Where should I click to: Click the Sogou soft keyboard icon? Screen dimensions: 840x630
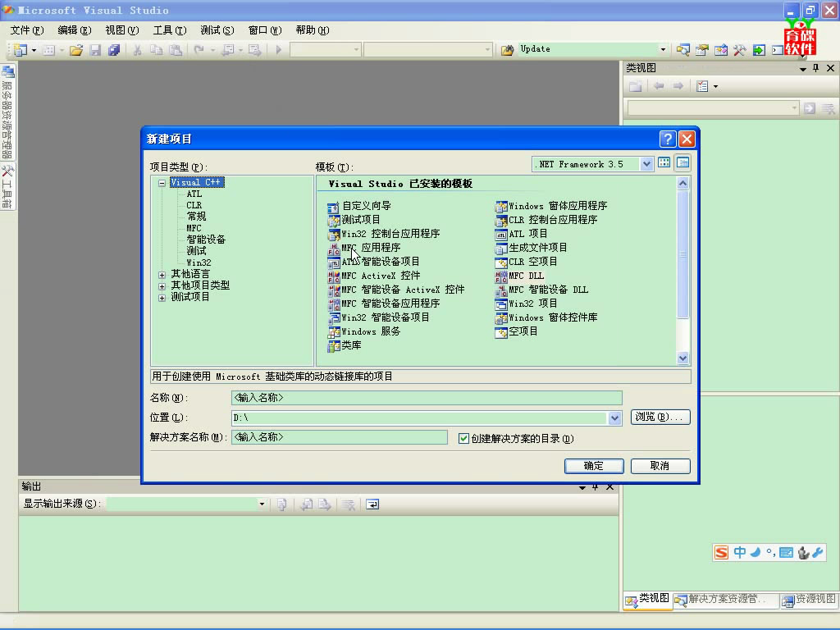click(x=787, y=553)
